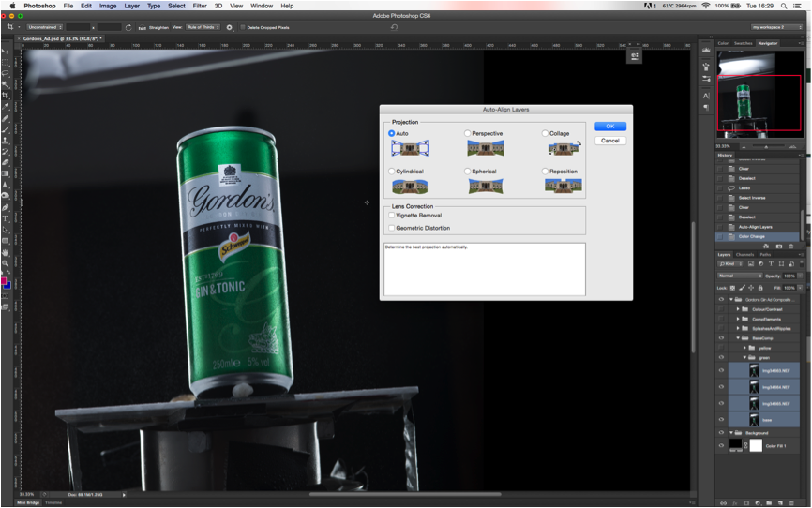Switch to the Channels tab
Image resolution: width=812 pixels, height=508 pixels.
(744, 255)
